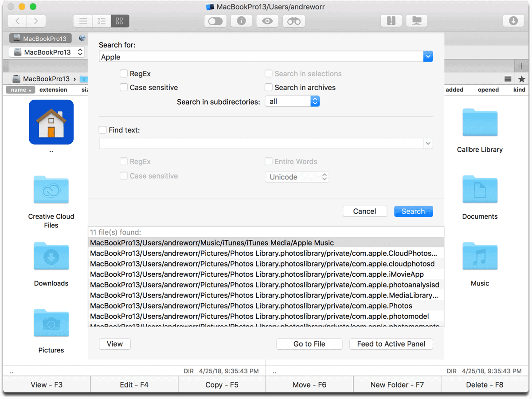Add a new tab with plus icon

tap(521, 66)
